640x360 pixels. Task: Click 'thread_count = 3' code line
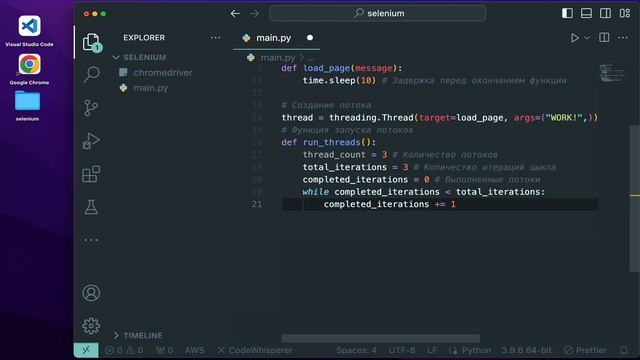[x=345, y=155]
